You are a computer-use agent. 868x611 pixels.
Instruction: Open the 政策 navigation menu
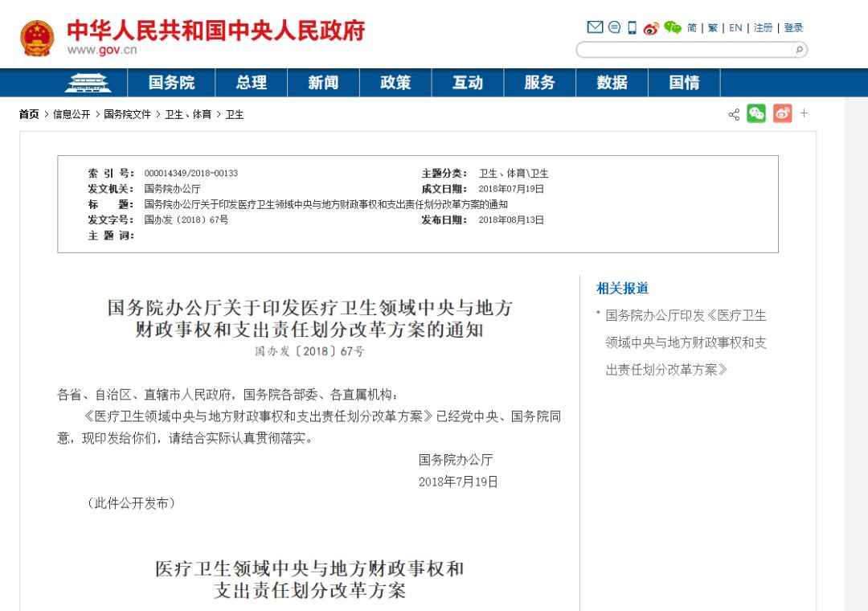[x=395, y=82]
